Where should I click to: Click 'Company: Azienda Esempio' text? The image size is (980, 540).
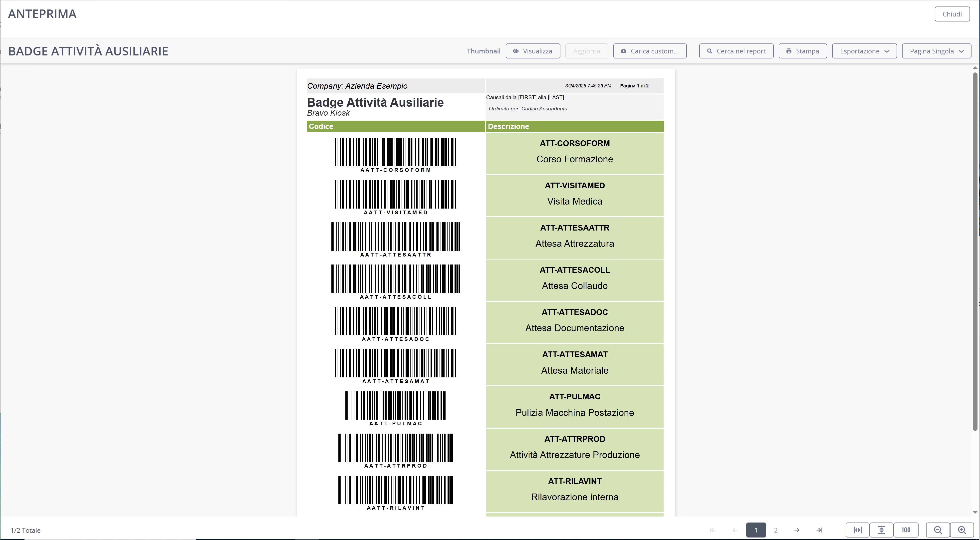point(357,86)
